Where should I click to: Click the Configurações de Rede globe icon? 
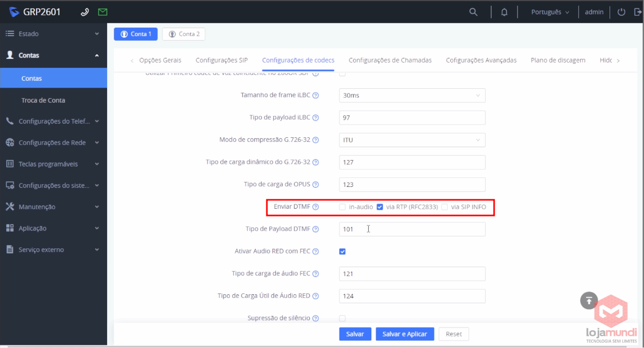[x=10, y=142]
